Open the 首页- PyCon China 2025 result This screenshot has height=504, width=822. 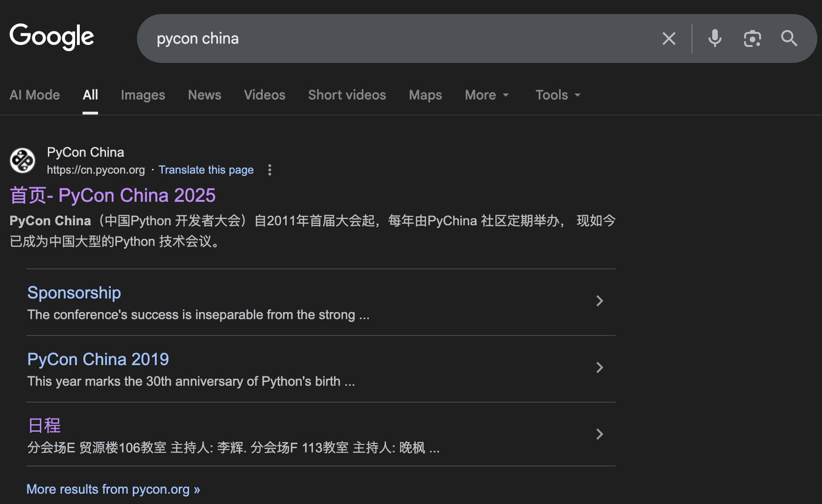113,195
